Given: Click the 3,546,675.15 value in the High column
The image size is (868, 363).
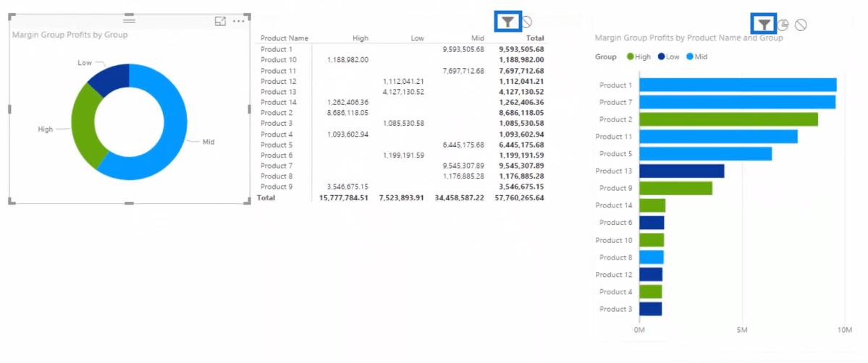Looking at the screenshot, I should [348, 187].
